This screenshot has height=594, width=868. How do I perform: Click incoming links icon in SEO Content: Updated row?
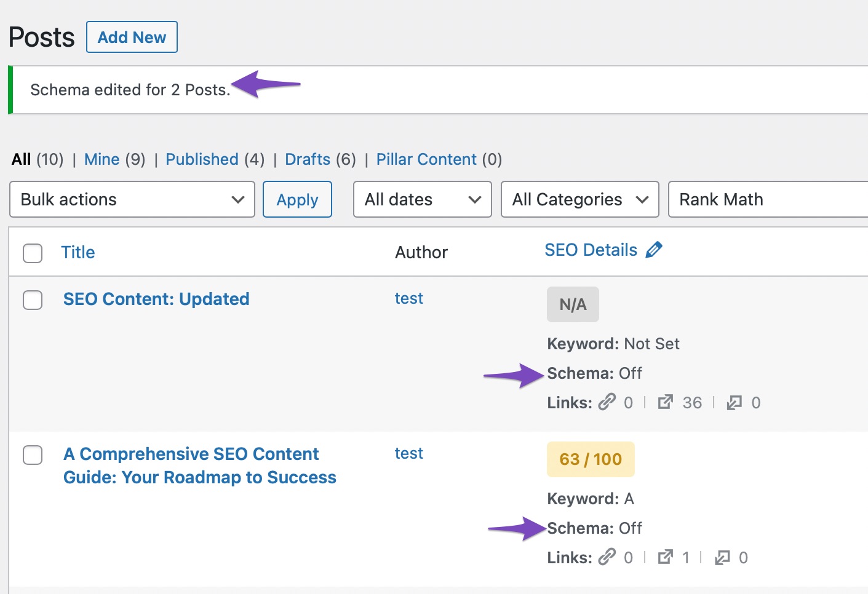coord(734,403)
